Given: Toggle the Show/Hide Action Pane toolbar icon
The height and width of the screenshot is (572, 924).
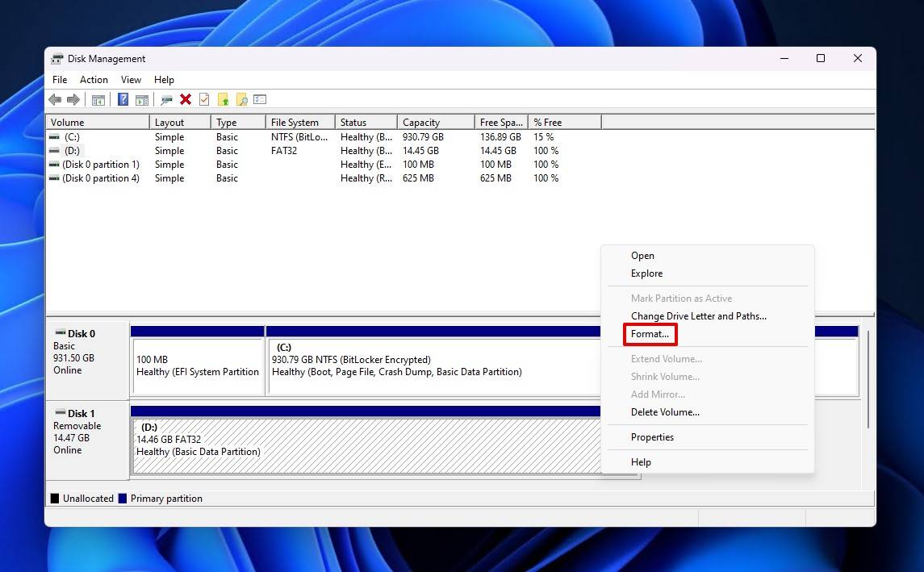Looking at the screenshot, I should pyautogui.click(x=142, y=99).
